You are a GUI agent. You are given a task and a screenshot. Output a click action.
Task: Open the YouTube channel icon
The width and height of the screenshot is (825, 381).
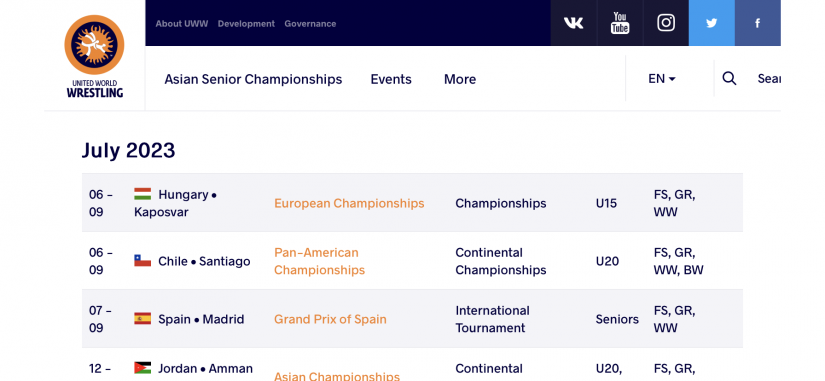[620, 23]
